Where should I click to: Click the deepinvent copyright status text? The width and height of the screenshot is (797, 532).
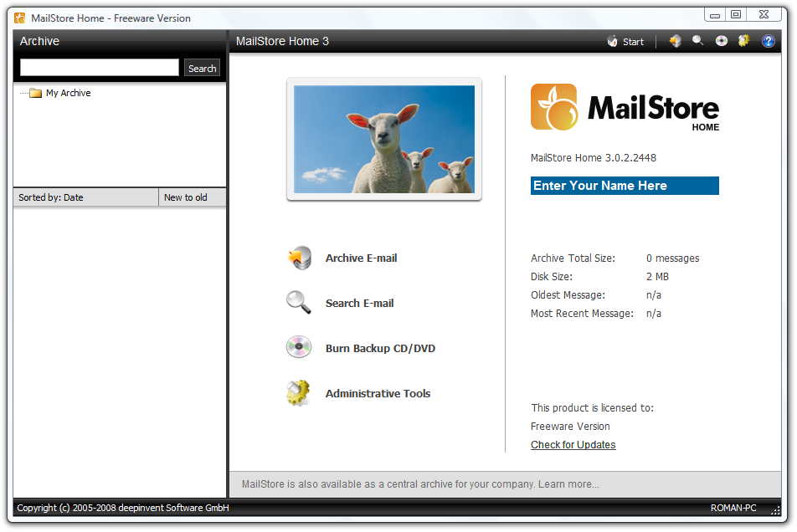coord(123,508)
